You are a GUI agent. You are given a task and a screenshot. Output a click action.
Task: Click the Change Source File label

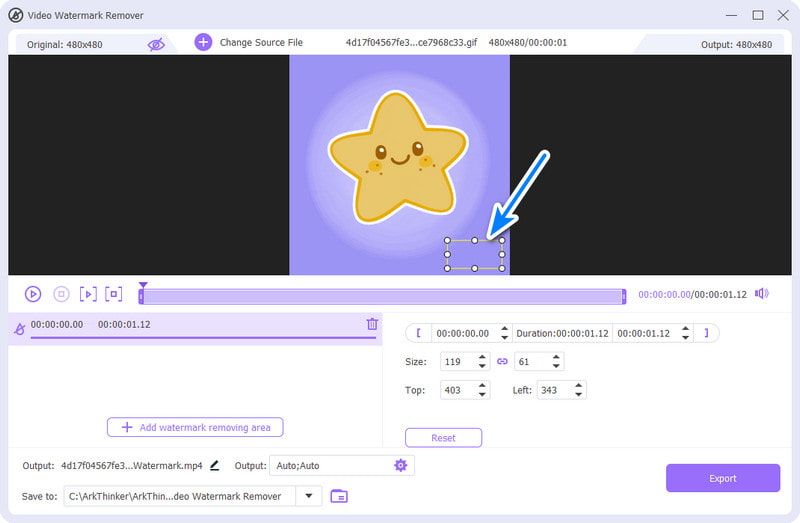261,42
